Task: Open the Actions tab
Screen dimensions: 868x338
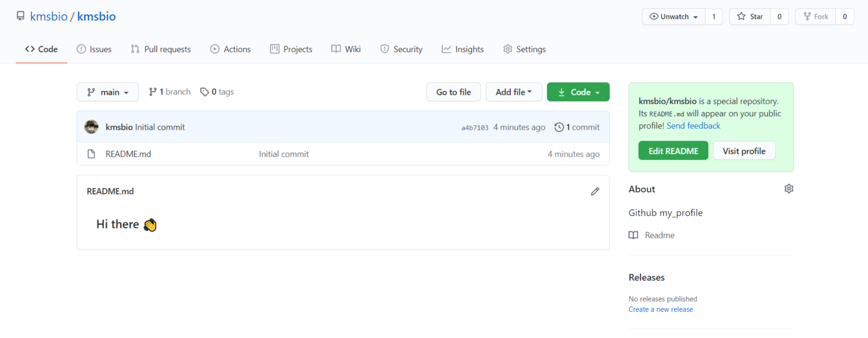Action: click(230, 49)
